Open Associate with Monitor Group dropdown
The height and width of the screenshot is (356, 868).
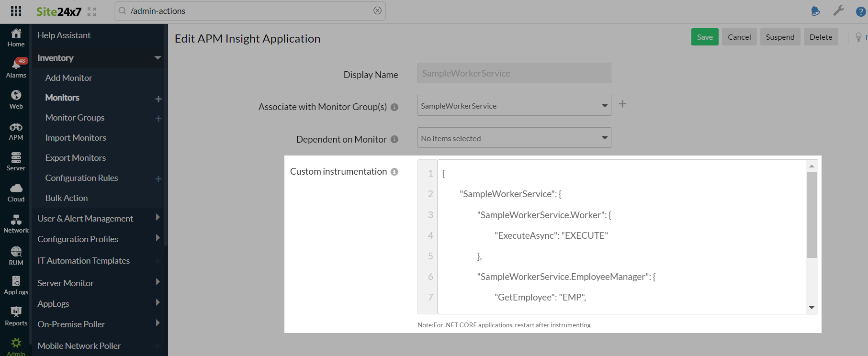coord(514,106)
